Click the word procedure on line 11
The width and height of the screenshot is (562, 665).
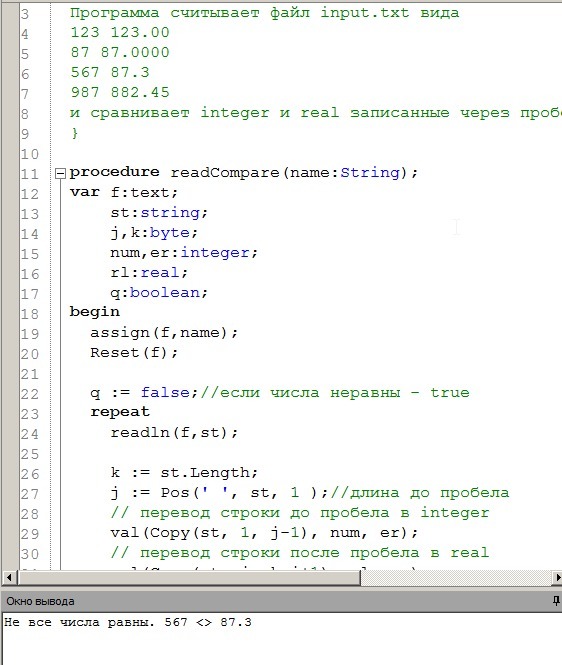tap(115, 172)
